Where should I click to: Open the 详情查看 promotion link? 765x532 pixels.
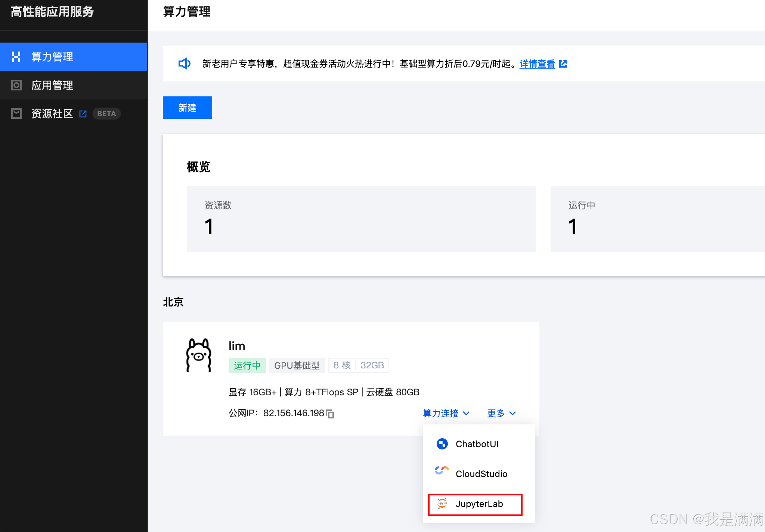click(537, 64)
